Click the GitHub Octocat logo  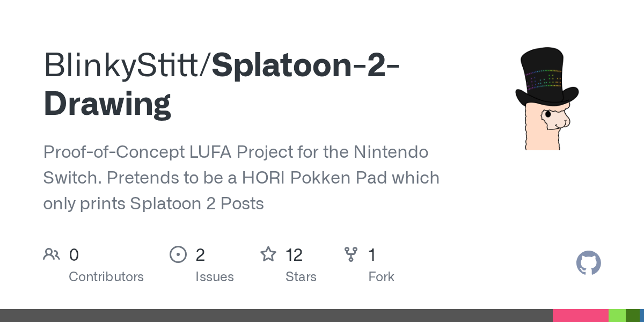pyautogui.click(x=588, y=264)
